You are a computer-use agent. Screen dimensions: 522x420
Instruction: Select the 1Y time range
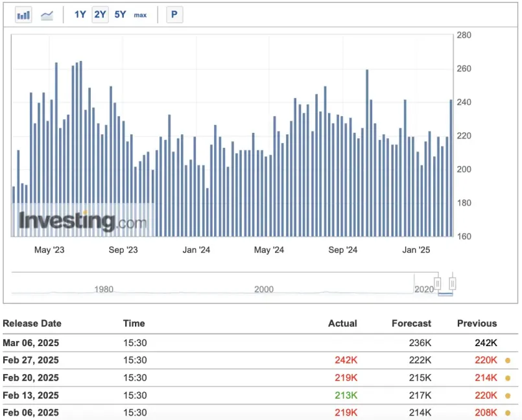click(80, 15)
